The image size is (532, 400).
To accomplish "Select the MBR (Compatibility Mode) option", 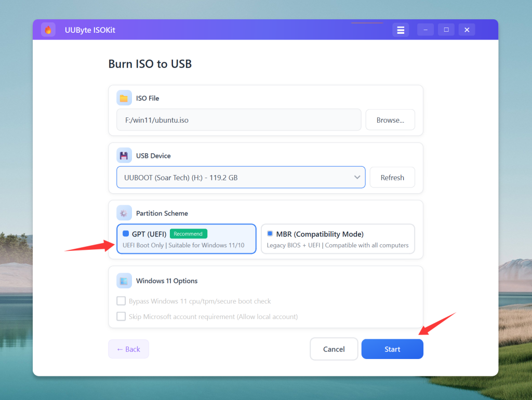I will (x=338, y=239).
